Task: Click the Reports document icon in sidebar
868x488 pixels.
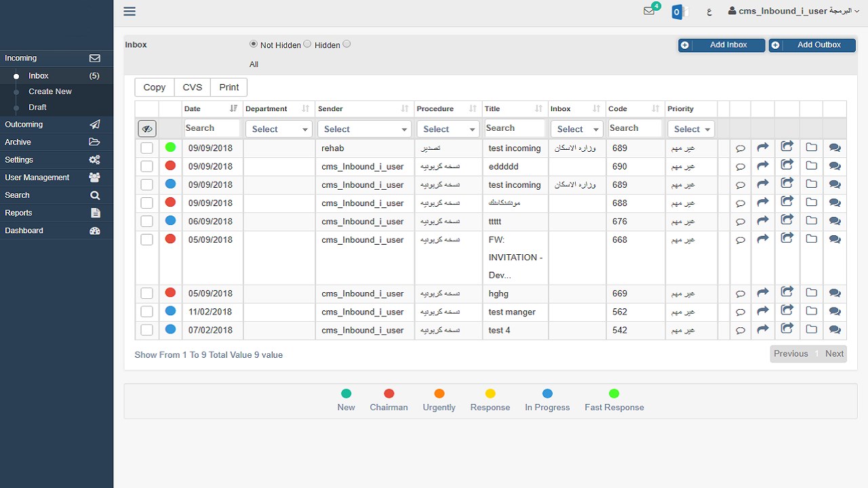Action: coord(96,213)
